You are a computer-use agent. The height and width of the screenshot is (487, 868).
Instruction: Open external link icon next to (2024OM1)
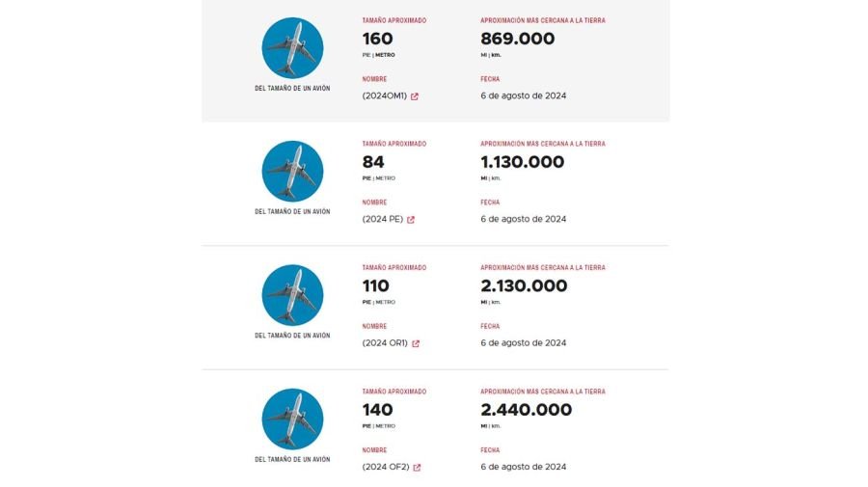(x=415, y=96)
